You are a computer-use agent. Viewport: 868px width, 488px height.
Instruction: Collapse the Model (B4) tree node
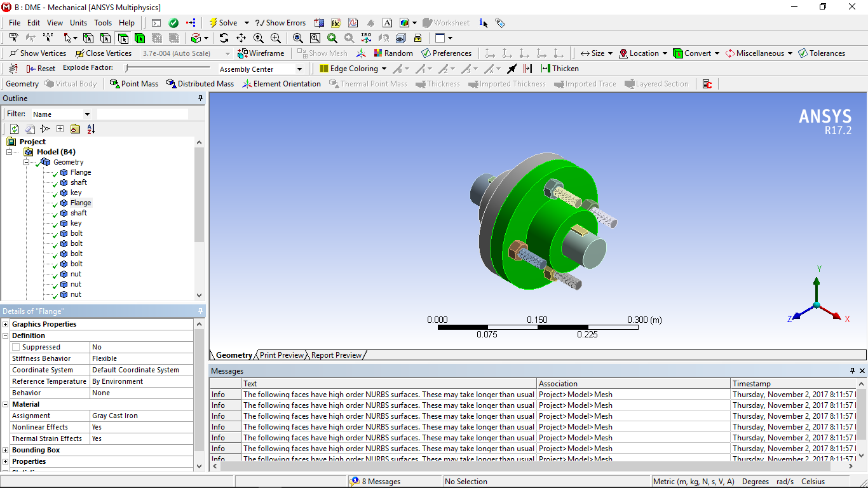click(10, 152)
